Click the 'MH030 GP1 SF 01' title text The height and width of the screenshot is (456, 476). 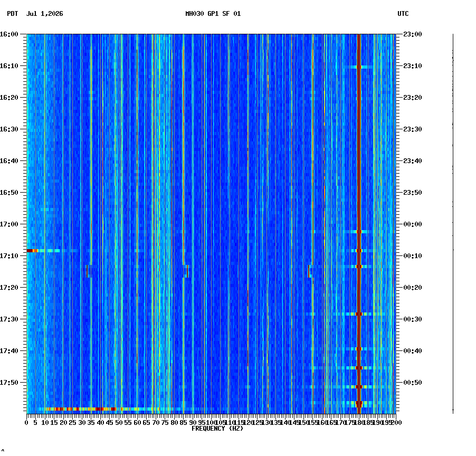point(213,14)
